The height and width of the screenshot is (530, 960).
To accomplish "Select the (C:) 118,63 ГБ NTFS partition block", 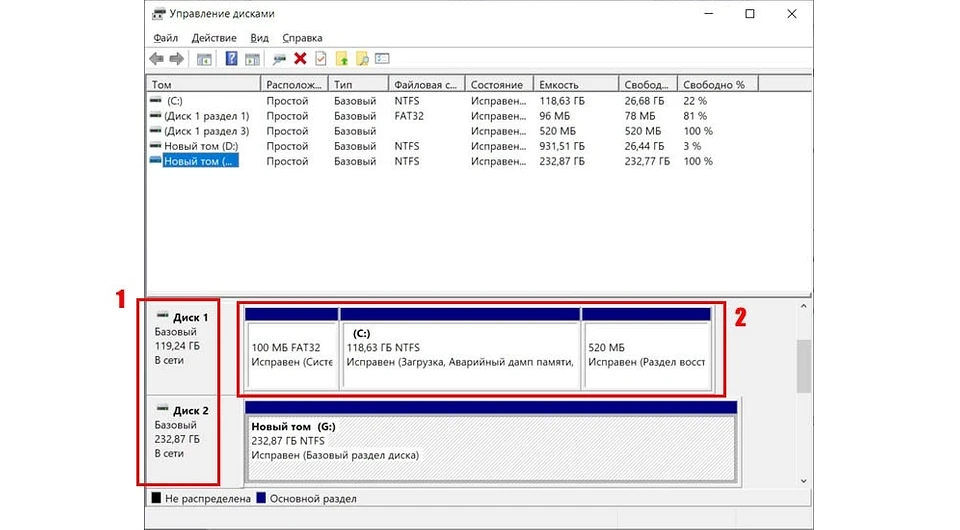I will tap(460, 349).
